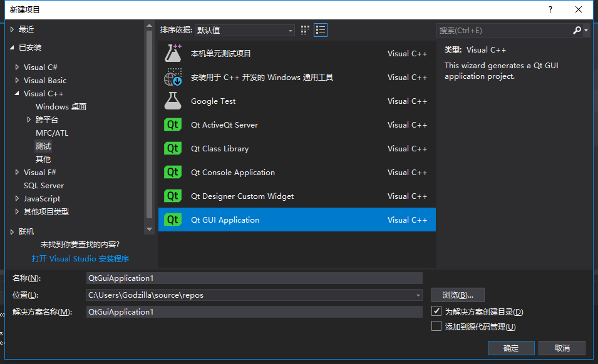
Task: Open the 排序依据 默认值 dropdown
Action: pos(244,30)
